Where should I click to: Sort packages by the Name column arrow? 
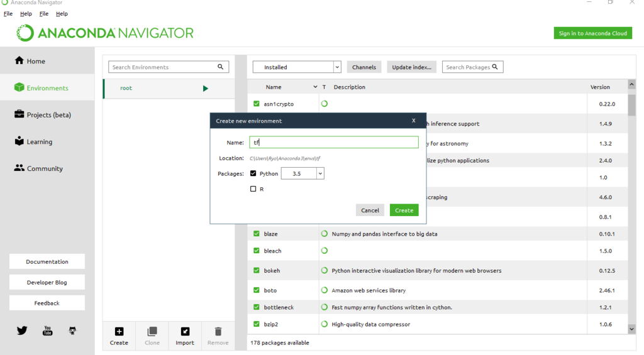pyautogui.click(x=315, y=87)
